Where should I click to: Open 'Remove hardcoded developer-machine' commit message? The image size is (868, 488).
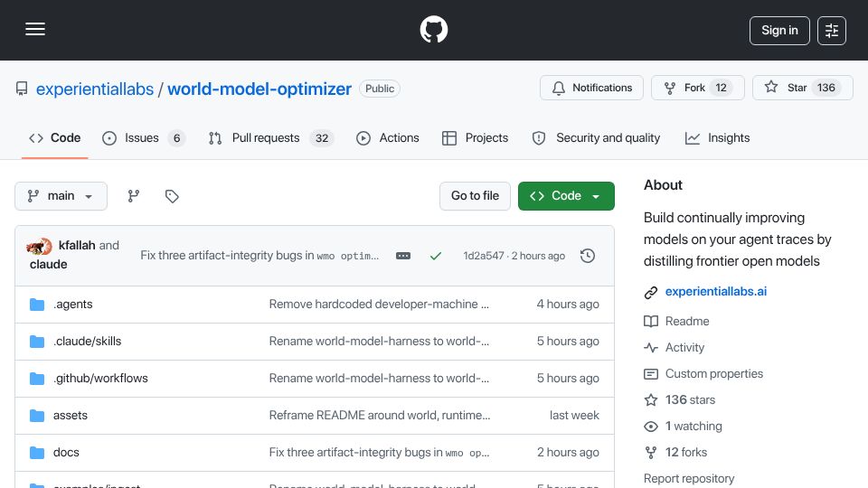[379, 305]
